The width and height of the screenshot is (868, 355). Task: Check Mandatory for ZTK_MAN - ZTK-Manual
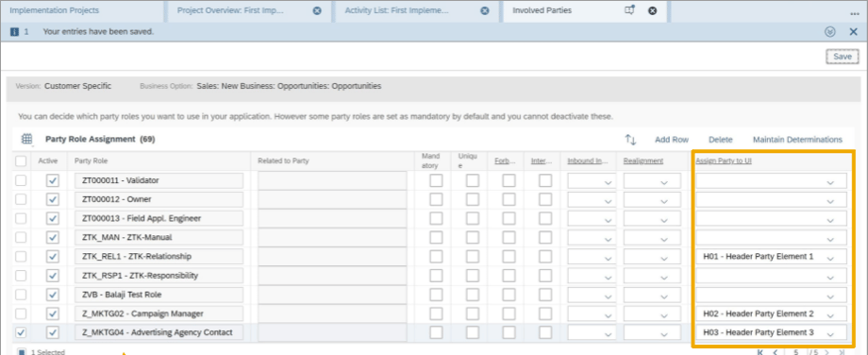436,238
